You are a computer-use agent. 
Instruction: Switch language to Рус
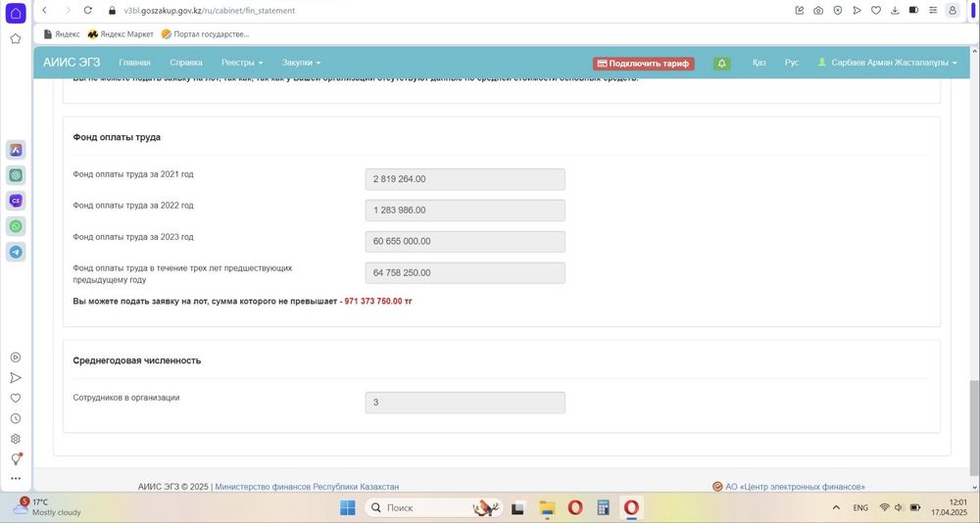791,63
